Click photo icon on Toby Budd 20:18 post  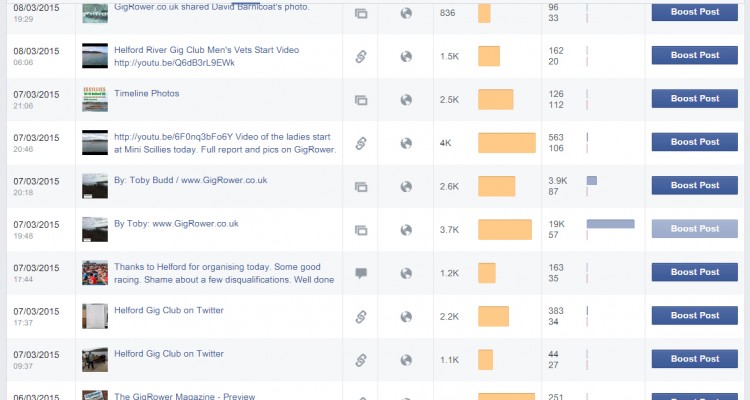coord(361,187)
